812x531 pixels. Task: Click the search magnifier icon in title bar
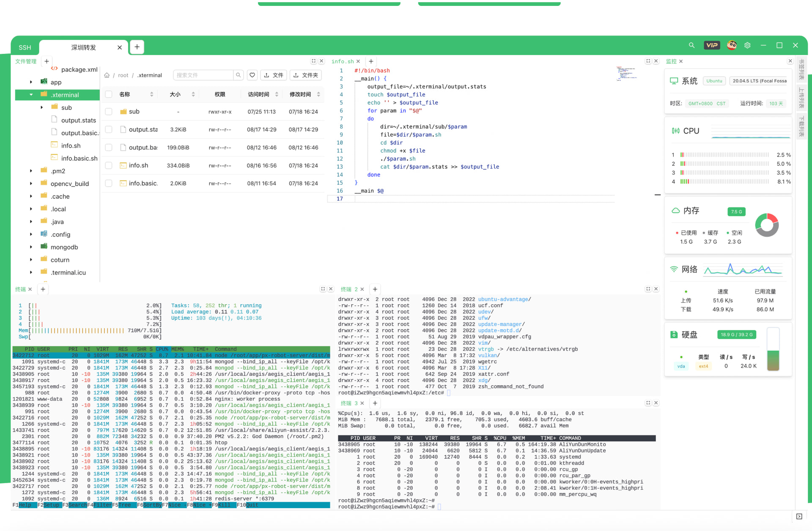coord(691,45)
